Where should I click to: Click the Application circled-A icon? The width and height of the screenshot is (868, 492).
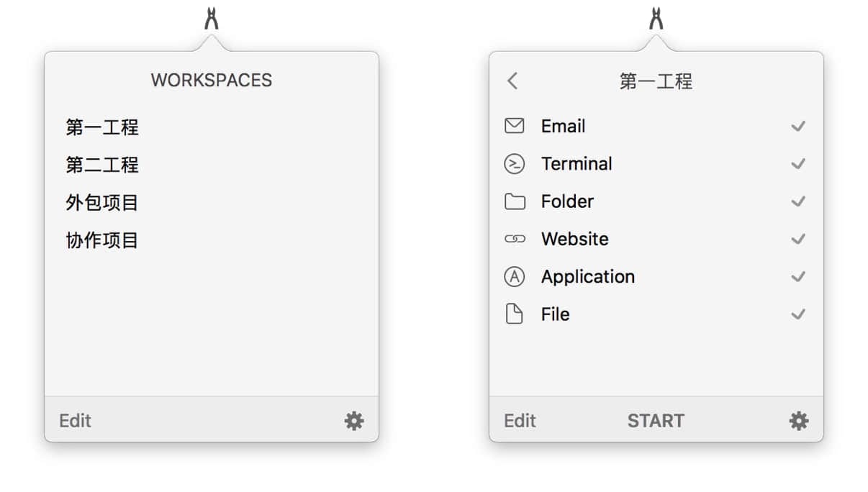tap(514, 277)
